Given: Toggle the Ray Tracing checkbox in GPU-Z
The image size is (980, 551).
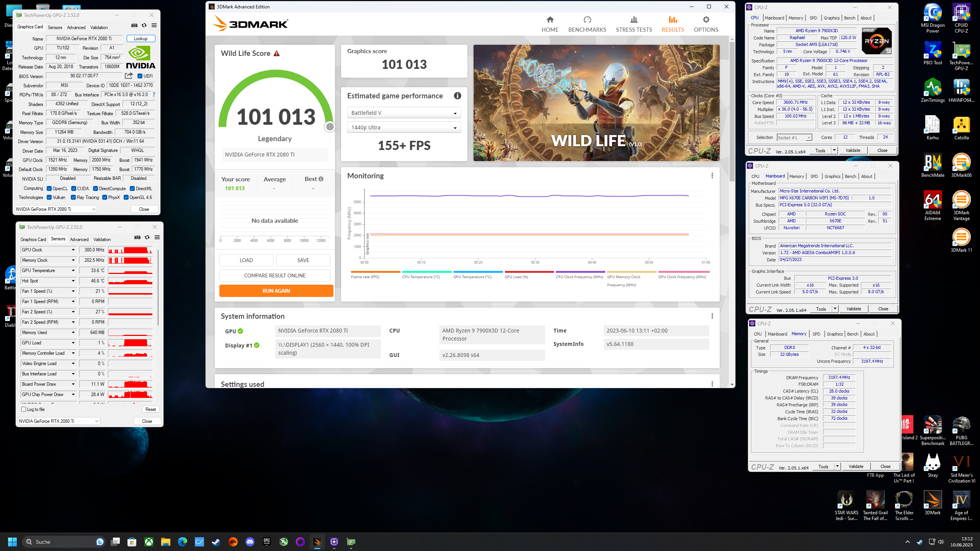Looking at the screenshot, I should coord(73,197).
